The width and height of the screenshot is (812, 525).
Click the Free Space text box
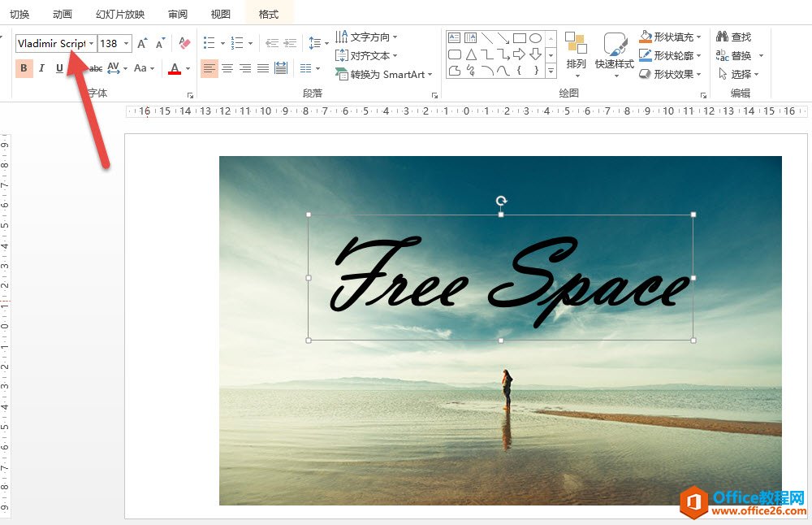point(501,278)
